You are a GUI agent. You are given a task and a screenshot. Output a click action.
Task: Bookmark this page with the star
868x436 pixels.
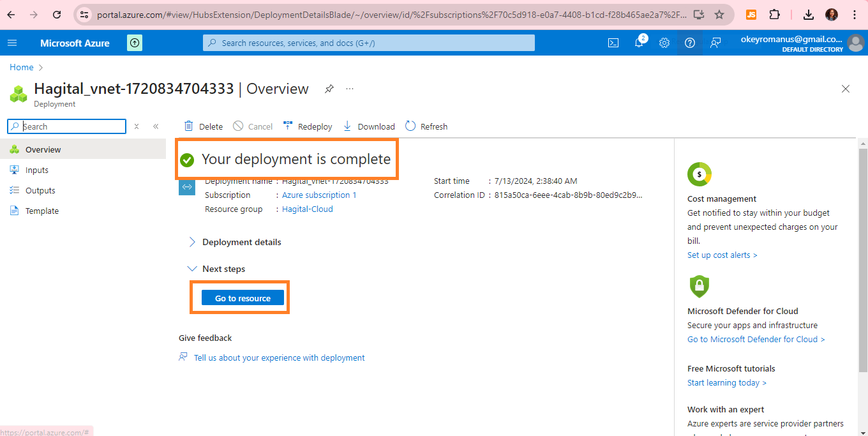point(719,14)
